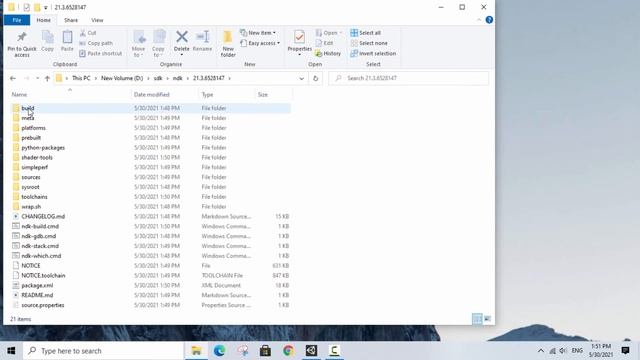Screen dimensions: 640x360
Task: Show file History
Action: click(328, 53)
